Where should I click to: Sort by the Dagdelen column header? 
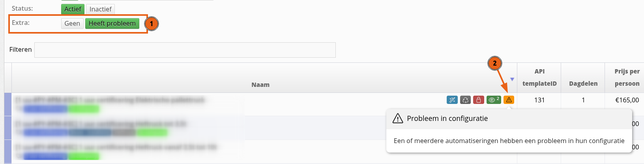[583, 83]
